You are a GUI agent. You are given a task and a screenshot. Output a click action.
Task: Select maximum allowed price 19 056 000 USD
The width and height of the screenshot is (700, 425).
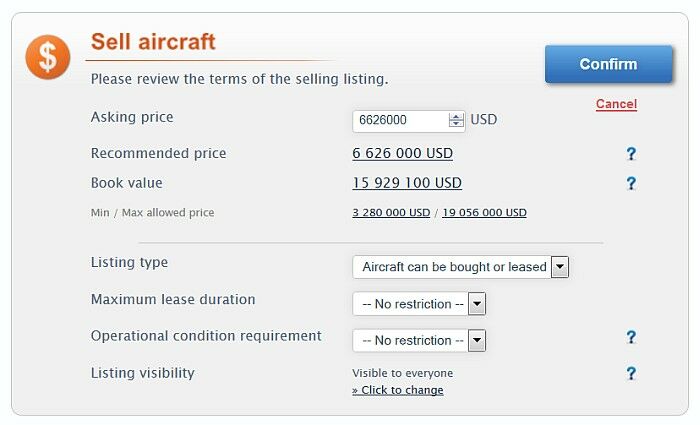tap(484, 213)
